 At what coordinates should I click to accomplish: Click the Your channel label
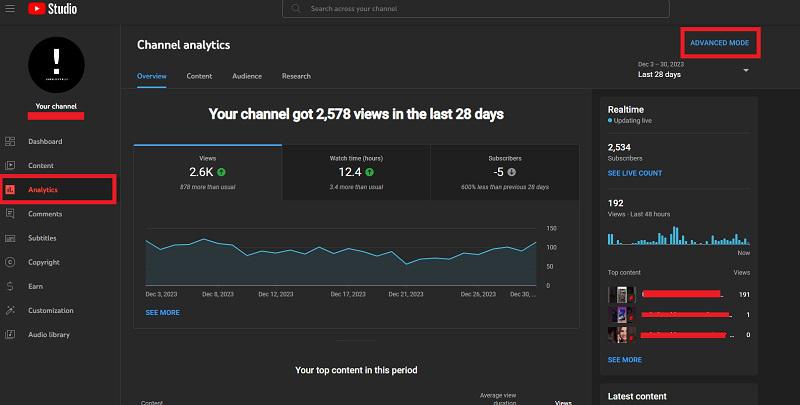pos(56,106)
